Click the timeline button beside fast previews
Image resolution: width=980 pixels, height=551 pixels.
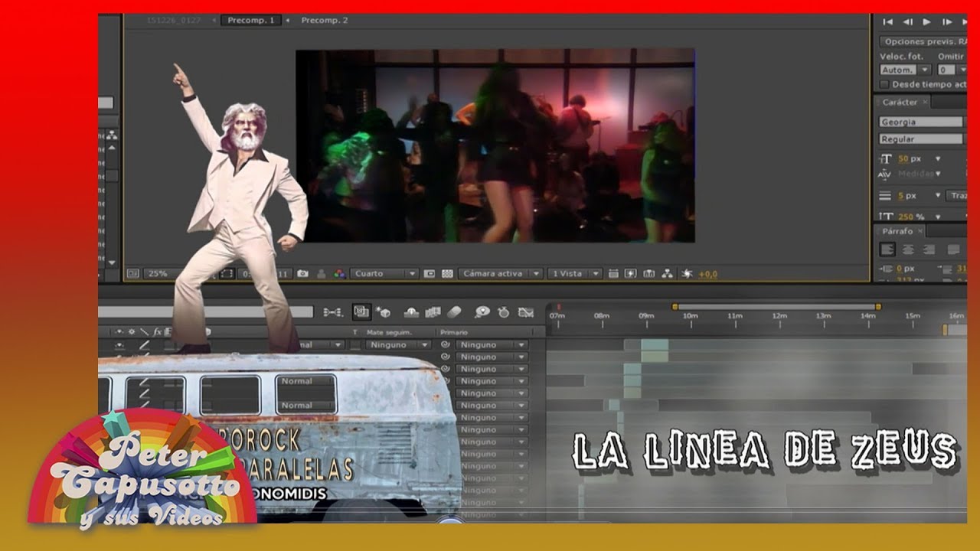[648, 273]
